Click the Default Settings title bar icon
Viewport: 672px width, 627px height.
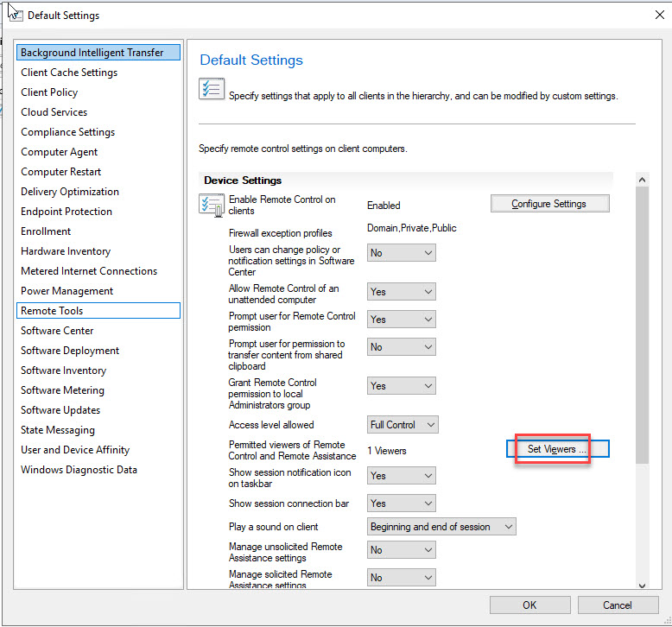pos(15,14)
